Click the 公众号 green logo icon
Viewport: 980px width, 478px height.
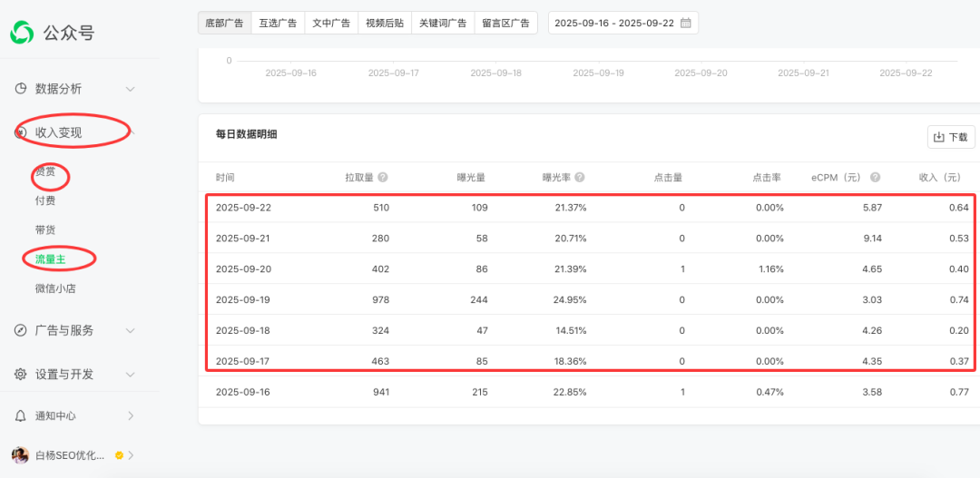pyautogui.click(x=22, y=33)
